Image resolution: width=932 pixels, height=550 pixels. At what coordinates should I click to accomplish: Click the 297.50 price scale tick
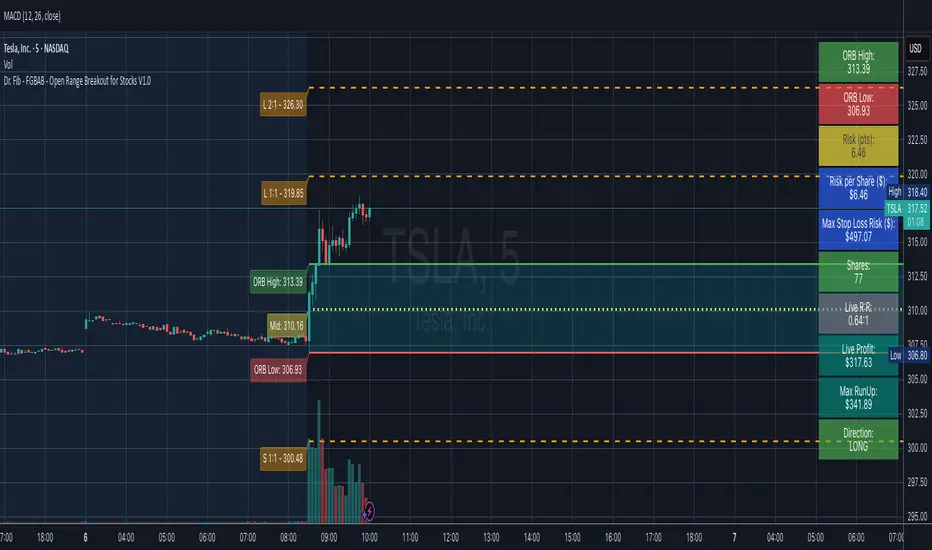tap(917, 482)
